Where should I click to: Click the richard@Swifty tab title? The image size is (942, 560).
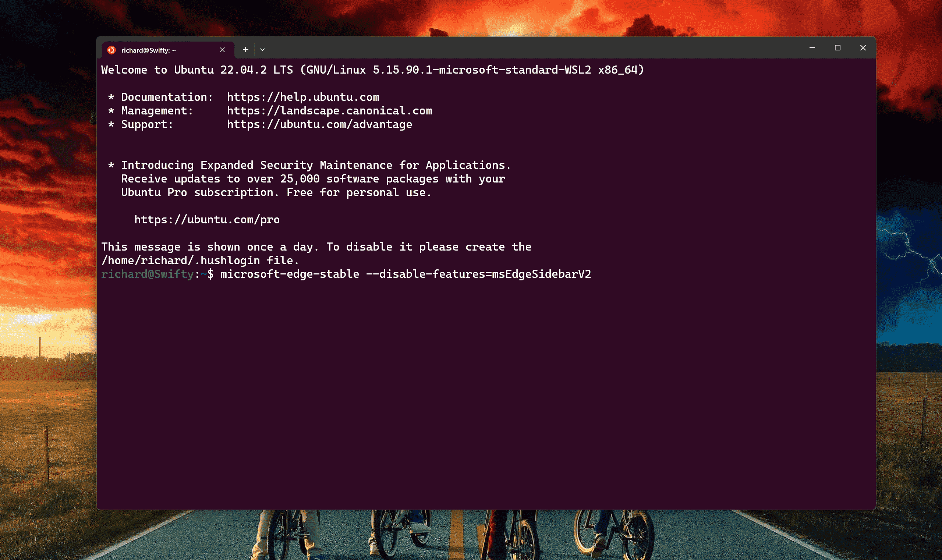(x=166, y=49)
